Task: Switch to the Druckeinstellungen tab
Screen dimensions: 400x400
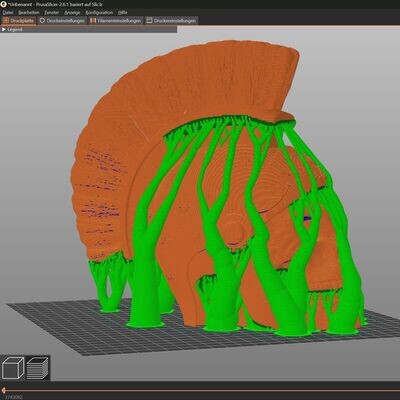Action: point(62,21)
